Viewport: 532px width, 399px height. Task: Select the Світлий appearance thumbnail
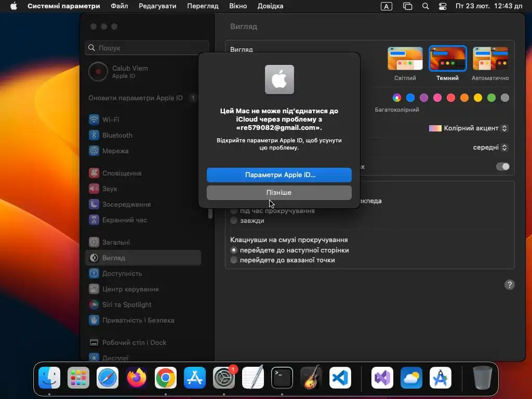pyautogui.click(x=405, y=58)
